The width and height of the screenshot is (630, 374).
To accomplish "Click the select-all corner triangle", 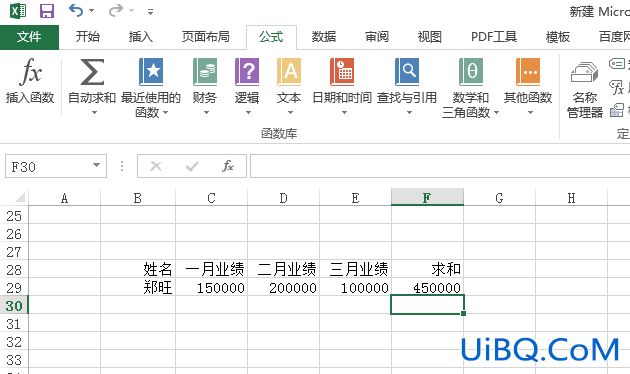I will (x=19, y=197).
